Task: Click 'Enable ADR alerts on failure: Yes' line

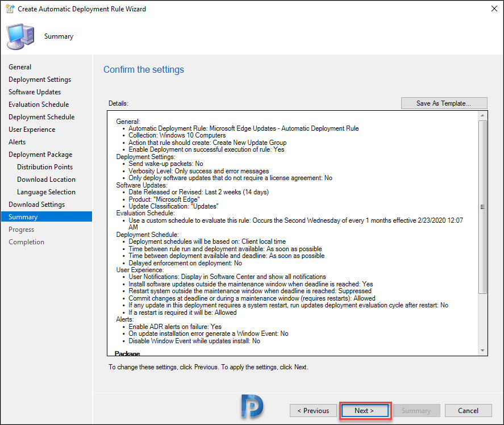Action: tap(175, 327)
